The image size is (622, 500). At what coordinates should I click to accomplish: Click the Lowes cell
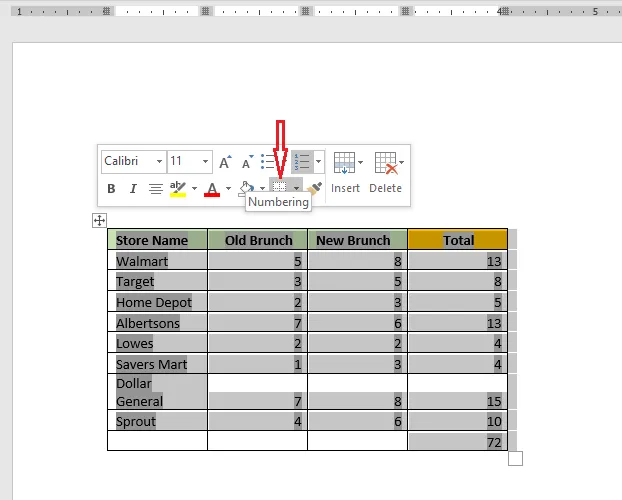pyautogui.click(x=157, y=342)
